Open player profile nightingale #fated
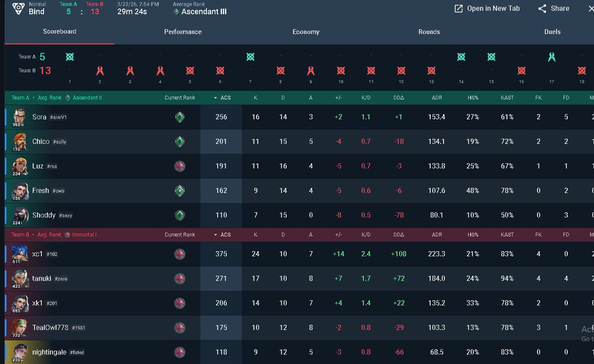 click(58, 352)
